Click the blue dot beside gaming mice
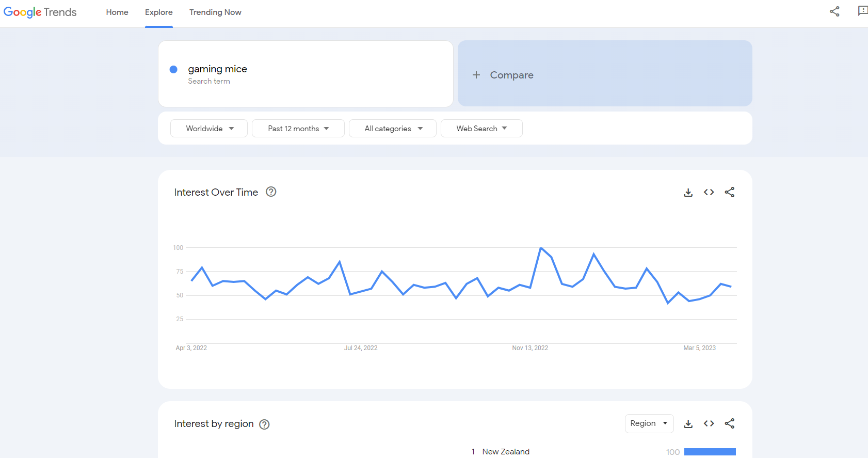868x458 pixels. pyautogui.click(x=173, y=69)
